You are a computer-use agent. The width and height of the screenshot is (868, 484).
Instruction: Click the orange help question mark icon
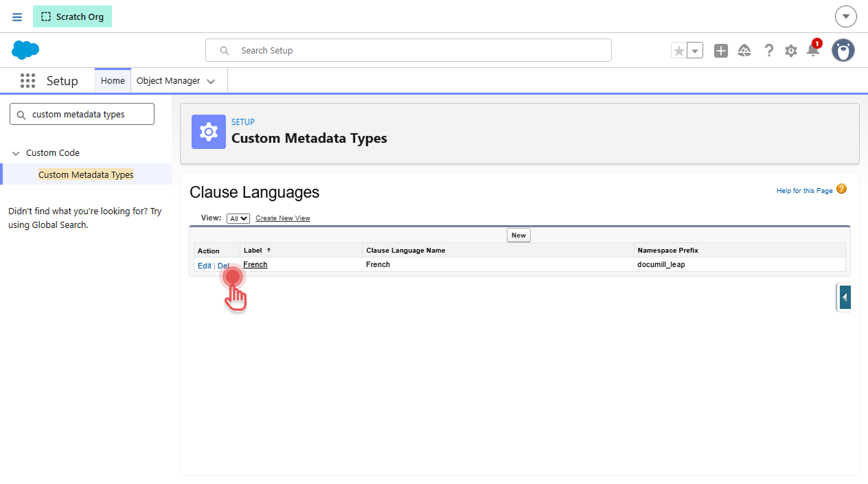coord(841,189)
